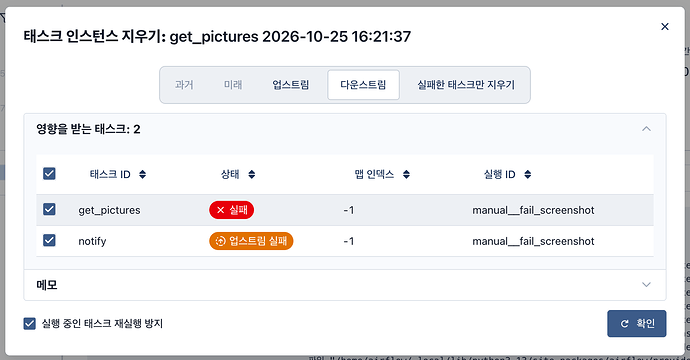Collapse the 영향을 받는 태스크 section

click(x=646, y=129)
